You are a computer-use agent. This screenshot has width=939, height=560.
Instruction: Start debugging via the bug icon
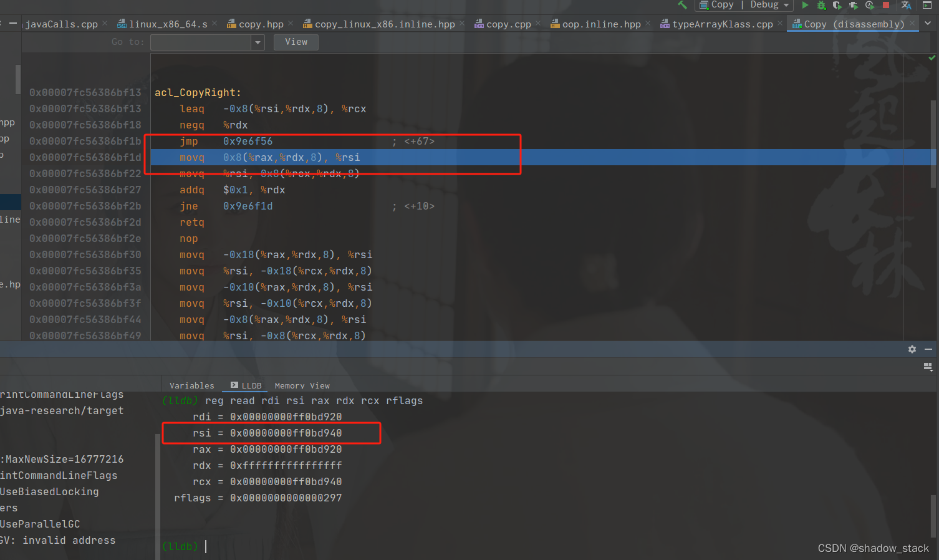[821, 5]
